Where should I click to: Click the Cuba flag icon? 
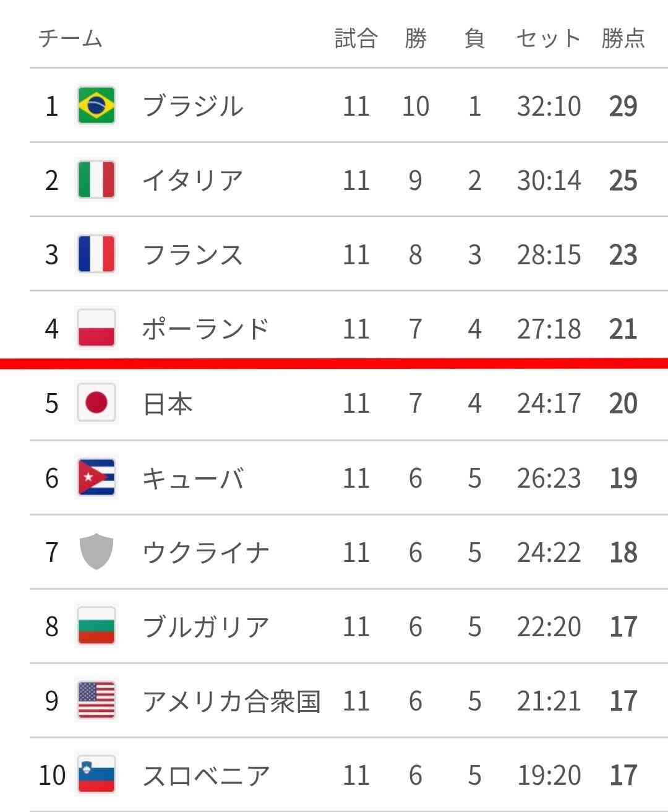coord(96,478)
